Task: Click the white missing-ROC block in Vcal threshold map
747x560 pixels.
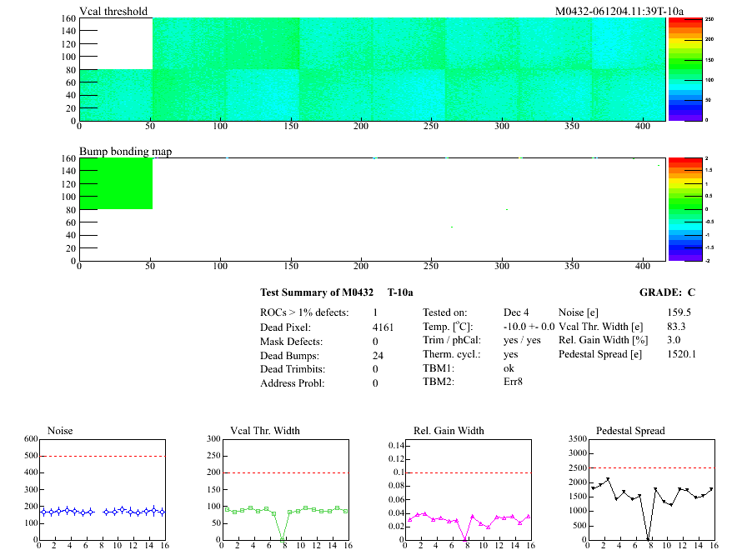Action: (x=116, y=43)
